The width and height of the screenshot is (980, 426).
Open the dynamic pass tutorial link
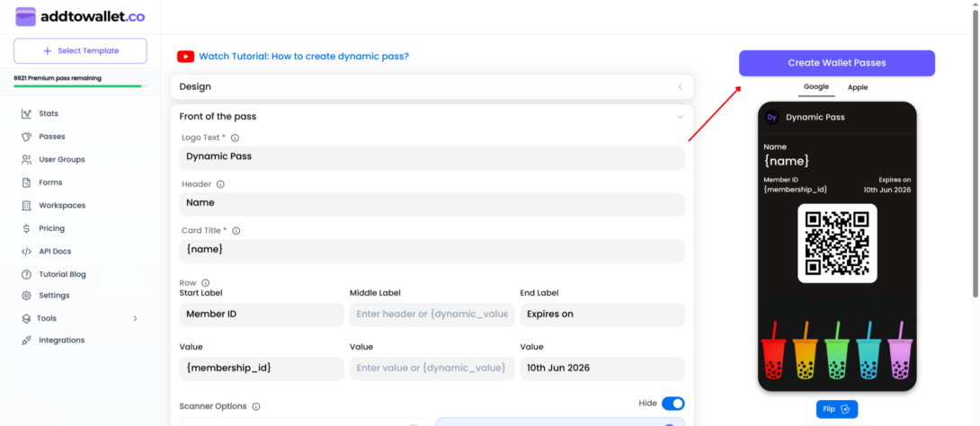[304, 57]
